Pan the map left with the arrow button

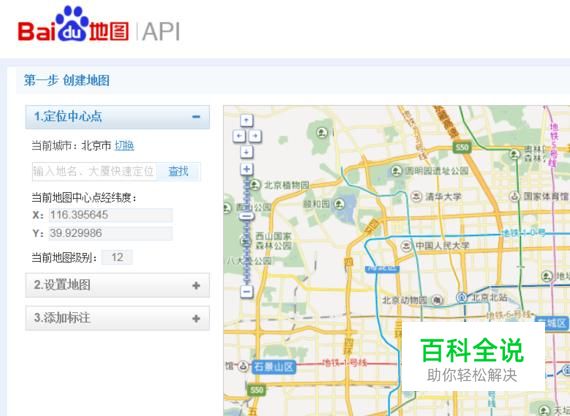coord(239,136)
